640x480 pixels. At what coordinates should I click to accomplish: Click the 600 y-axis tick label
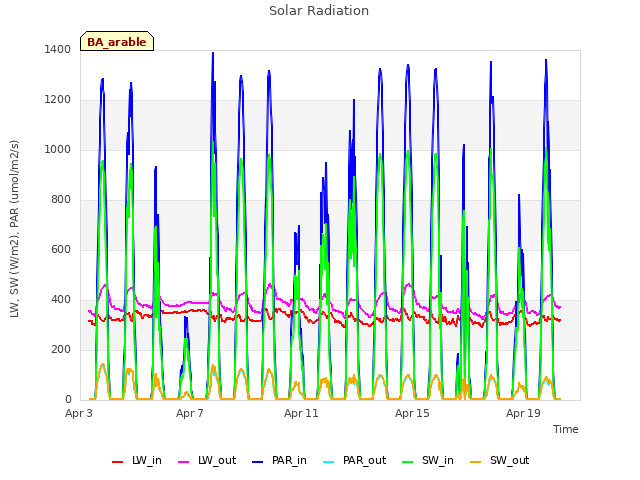coord(61,250)
